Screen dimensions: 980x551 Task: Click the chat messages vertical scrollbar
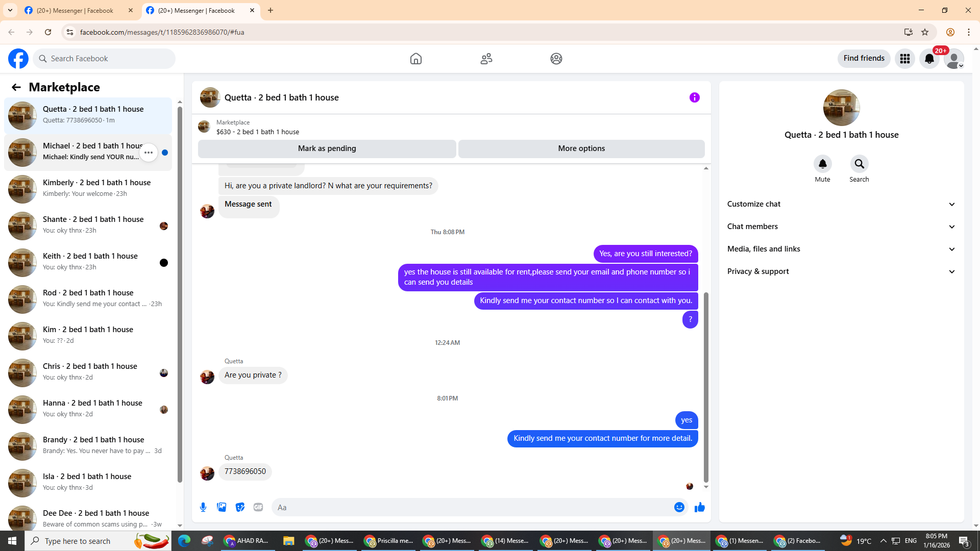pos(706,388)
